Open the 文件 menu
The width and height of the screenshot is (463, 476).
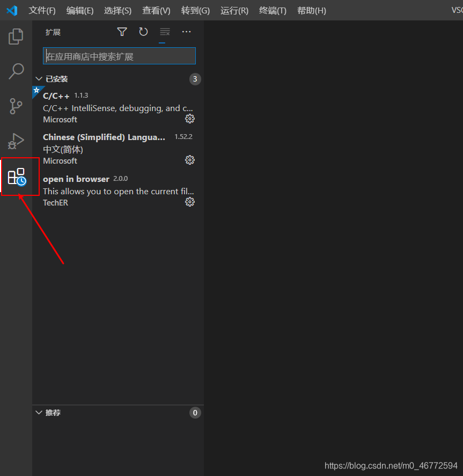(x=42, y=10)
